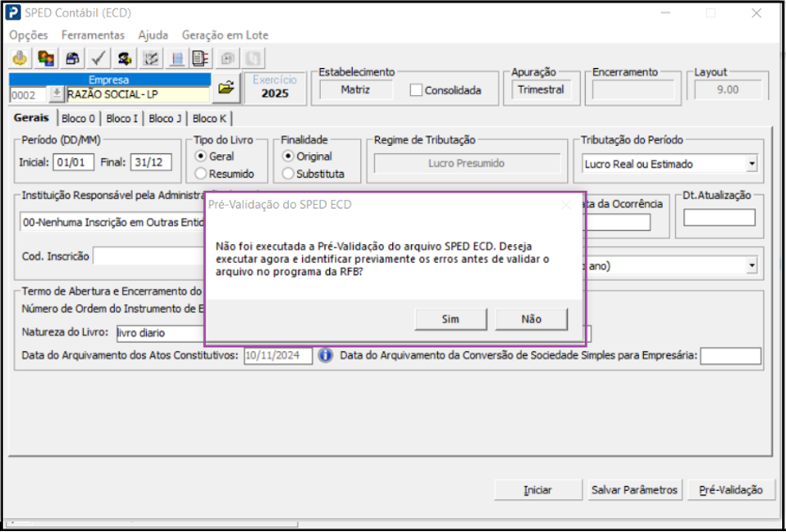Click Não in the Pré-Validação dialog
This screenshot has width=786, height=532.
[x=532, y=319]
